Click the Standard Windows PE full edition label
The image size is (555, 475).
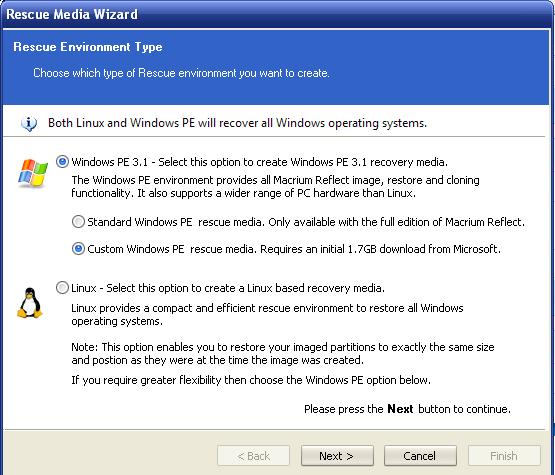[x=306, y=222]
